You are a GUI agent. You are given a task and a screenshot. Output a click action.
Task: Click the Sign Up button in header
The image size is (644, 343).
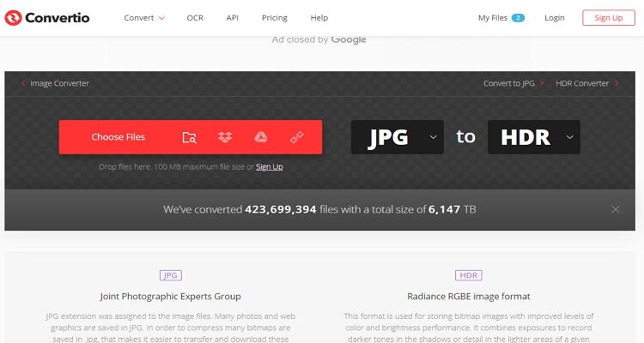coord(608,18)
